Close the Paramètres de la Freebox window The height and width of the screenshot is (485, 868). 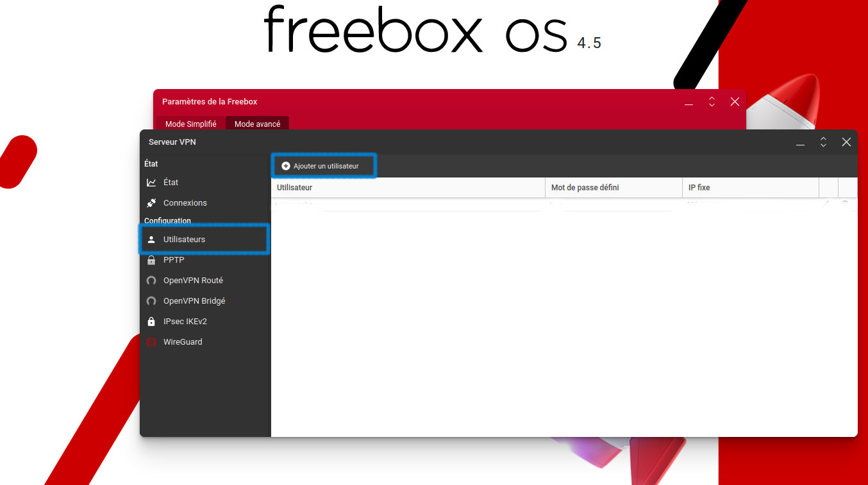click(x=735, y=102)
